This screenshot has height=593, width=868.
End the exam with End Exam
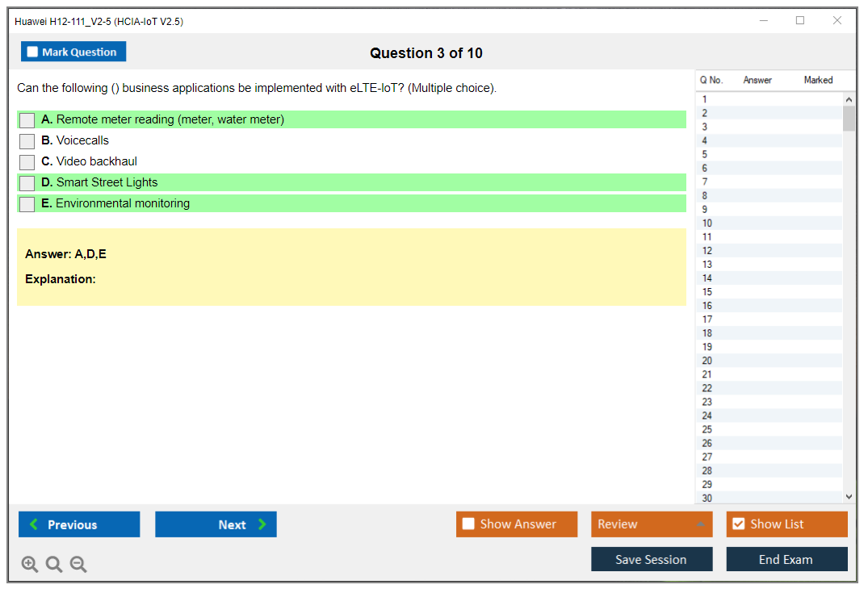click(786, 559)
